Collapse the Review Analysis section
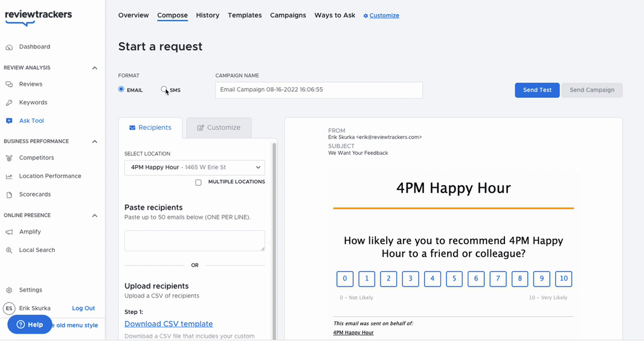 (x=94, y=68)
